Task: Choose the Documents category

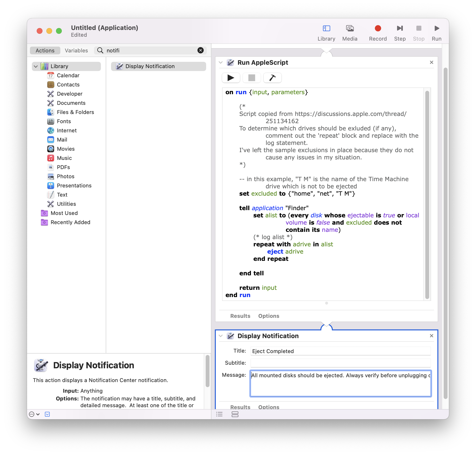Action: tap(71, 103)
